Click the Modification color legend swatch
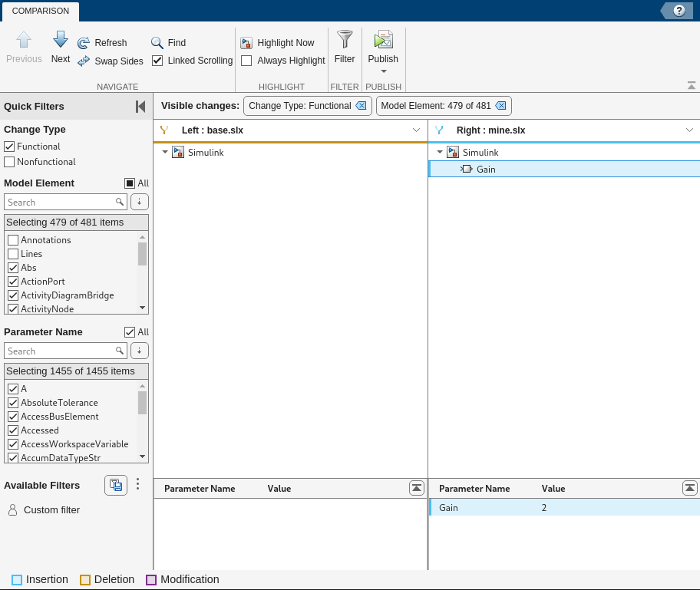This screenshot has height=590, width=700. click(151, 580)
